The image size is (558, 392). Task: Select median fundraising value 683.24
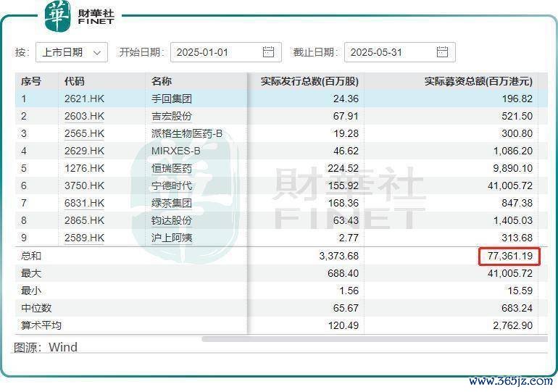click(x=517, y=308)
